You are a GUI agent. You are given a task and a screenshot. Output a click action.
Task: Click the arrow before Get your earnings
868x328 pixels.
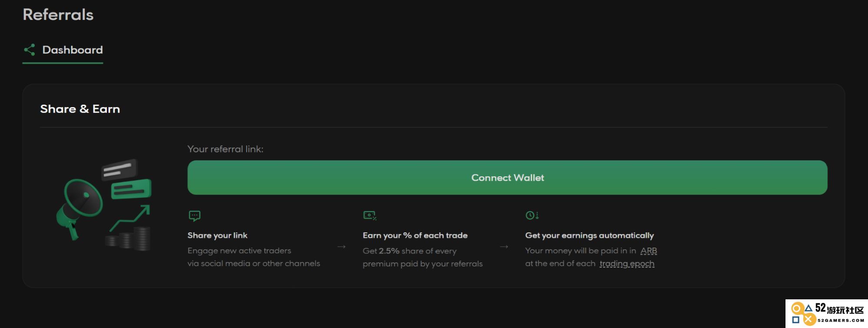(504, 247)
